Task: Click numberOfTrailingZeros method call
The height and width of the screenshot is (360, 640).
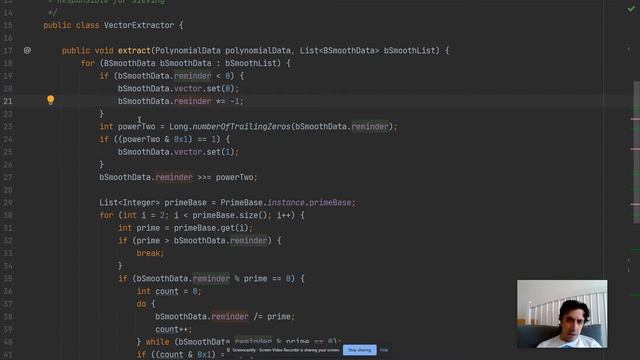Action: (x=241, y=127)
